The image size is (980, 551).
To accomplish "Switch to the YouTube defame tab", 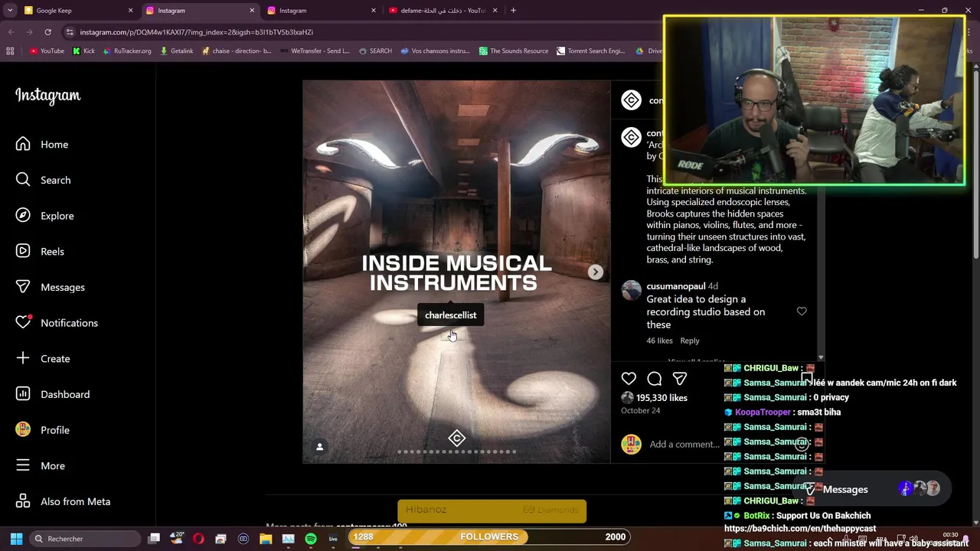I will pyautogui.click(x=443, y=11).
